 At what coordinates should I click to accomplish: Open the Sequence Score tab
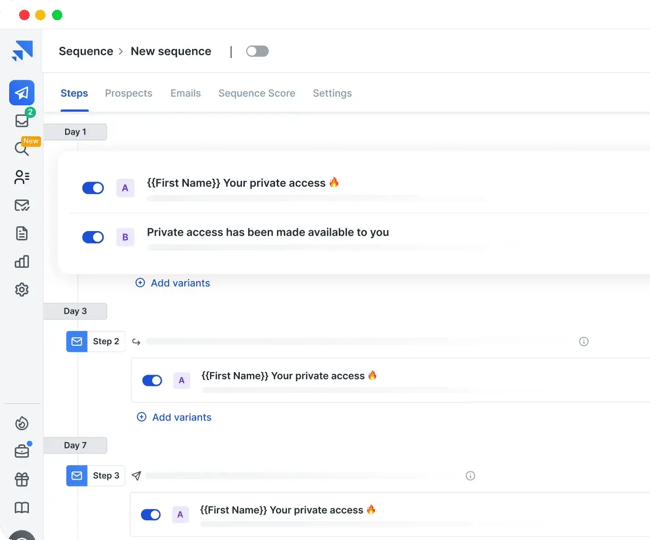(x=257, y=93)
